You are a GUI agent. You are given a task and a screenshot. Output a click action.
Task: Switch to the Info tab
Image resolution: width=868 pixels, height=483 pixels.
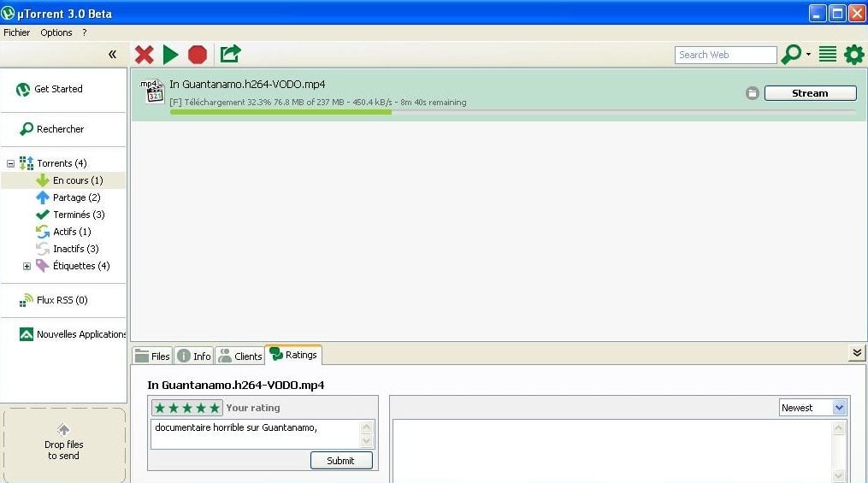(x=194, y=356)
